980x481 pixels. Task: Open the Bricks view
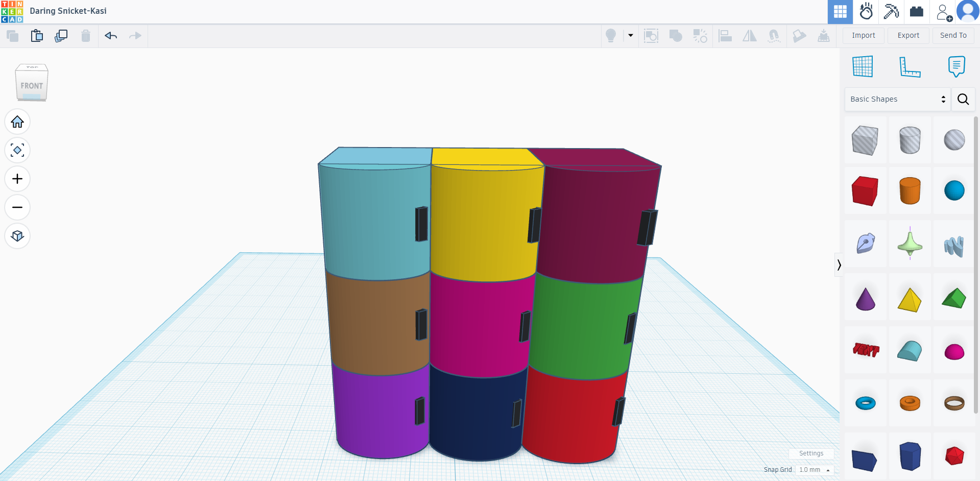tap(917, 12)
